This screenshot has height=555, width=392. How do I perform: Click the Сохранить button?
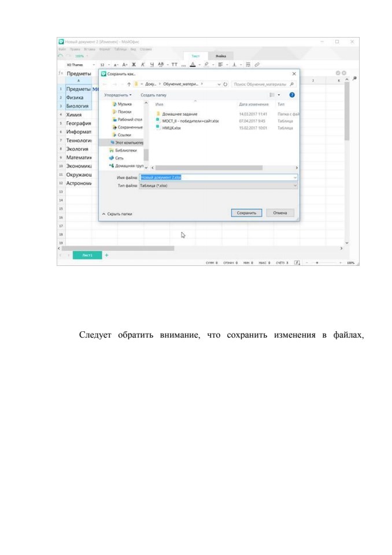[x=246, y=213]
